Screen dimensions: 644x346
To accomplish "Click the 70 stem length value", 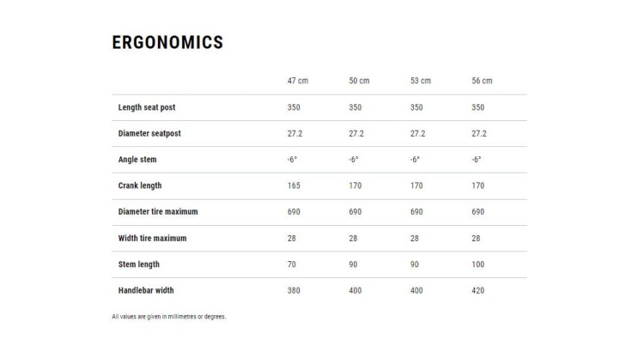I will [x=292, y=264].
